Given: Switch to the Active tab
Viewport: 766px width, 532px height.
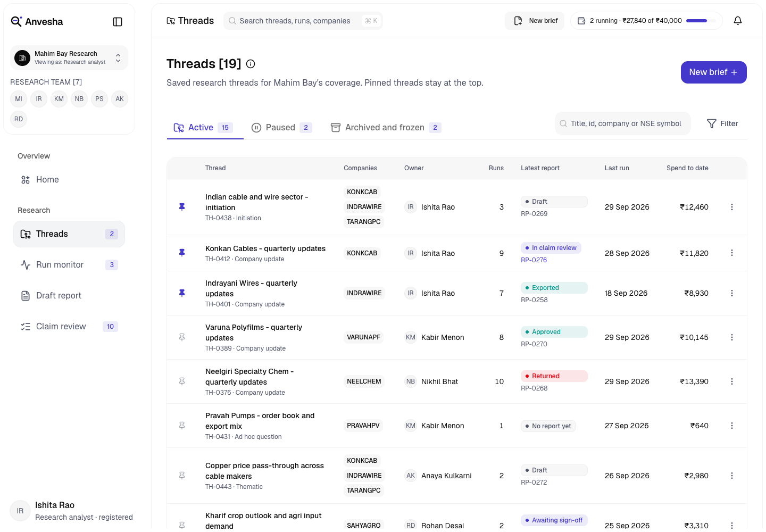Looking at the screenshot, I should pyautogui.click(x=205, y=128).
